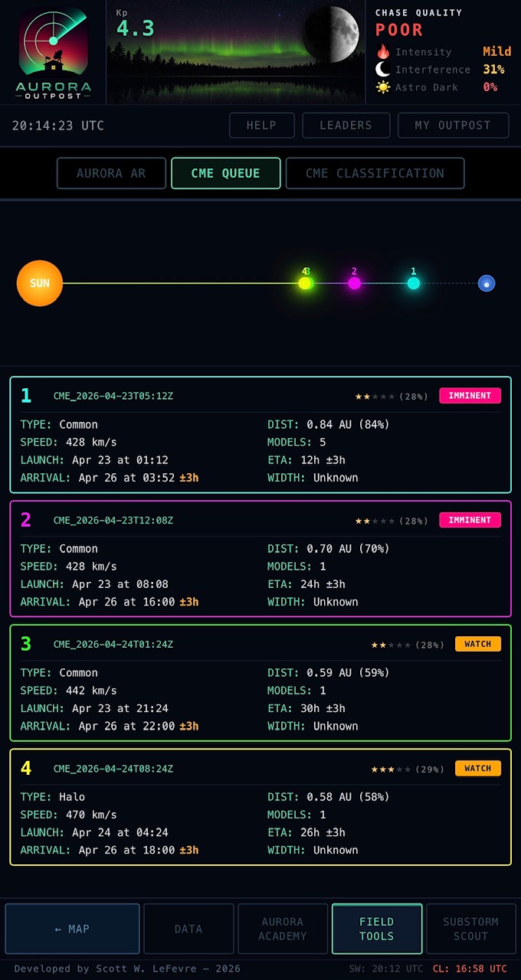Click ARRIVAL Apr 26 at 03:52
This screenshot has width=521, height=980.
pyautogui.click(x=110, y=478)
